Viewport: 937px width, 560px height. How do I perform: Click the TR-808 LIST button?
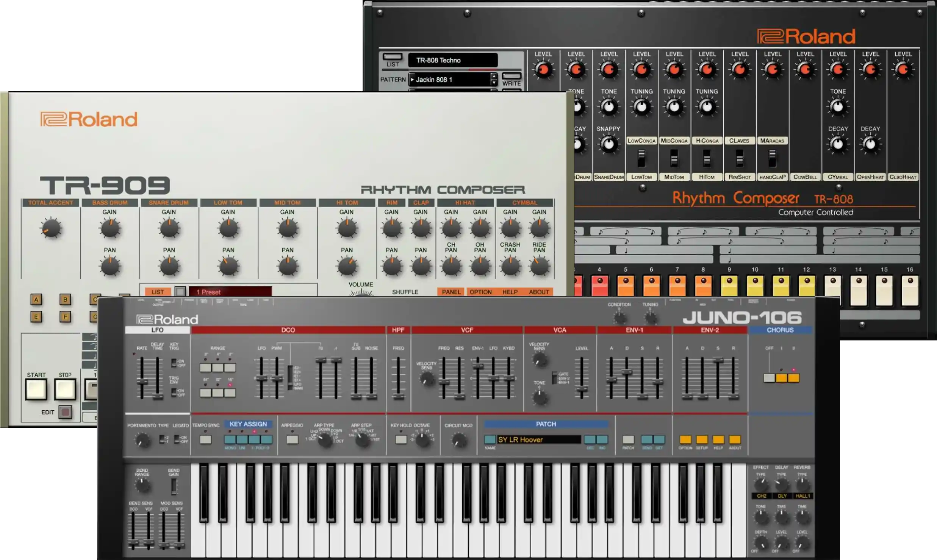click(392, 57)
